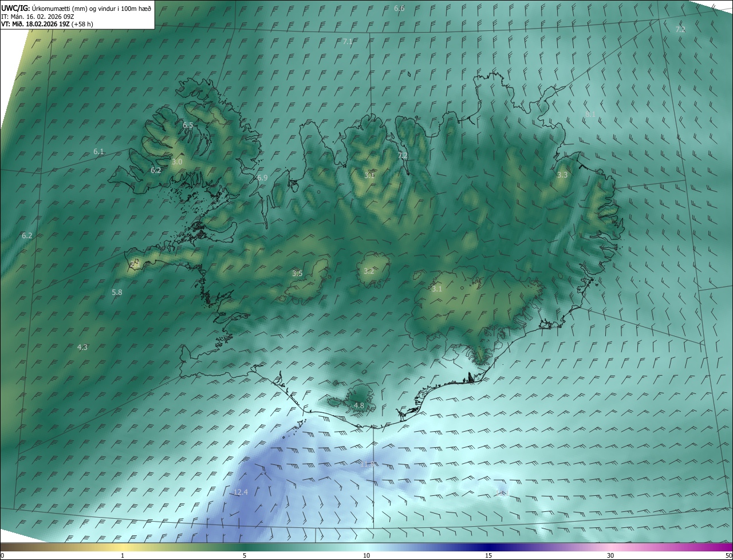Click the 1 tick on the color scale
The width and height of the screenshot is (733, 560).
click(x=123, y=555)
